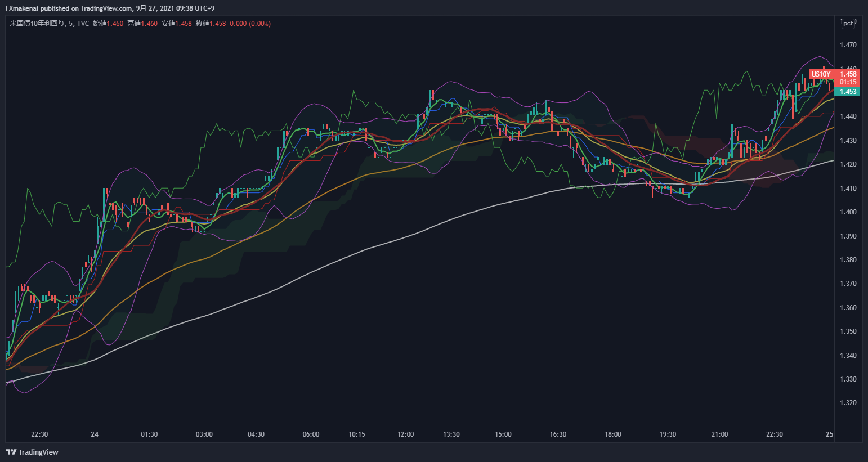Click the TradingView logo at bottom
Viewport: 868px width, 462px height.
click(x=32, y=452)
